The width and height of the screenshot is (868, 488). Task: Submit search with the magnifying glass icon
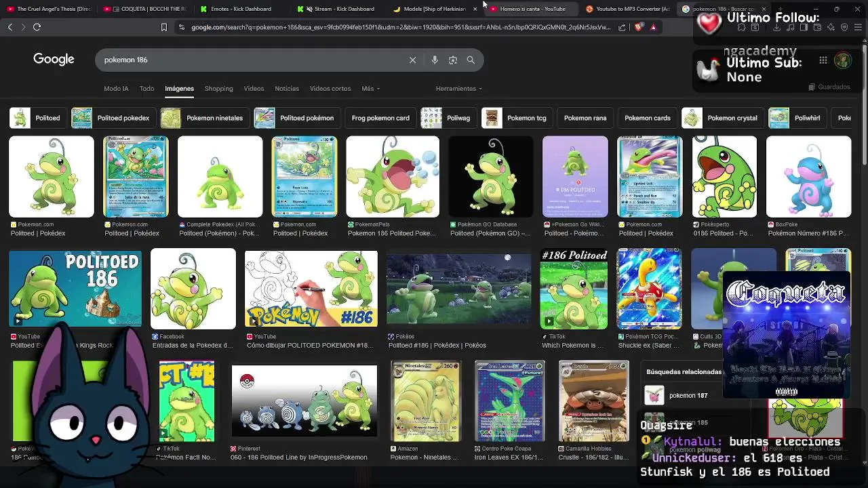[471, 60]
